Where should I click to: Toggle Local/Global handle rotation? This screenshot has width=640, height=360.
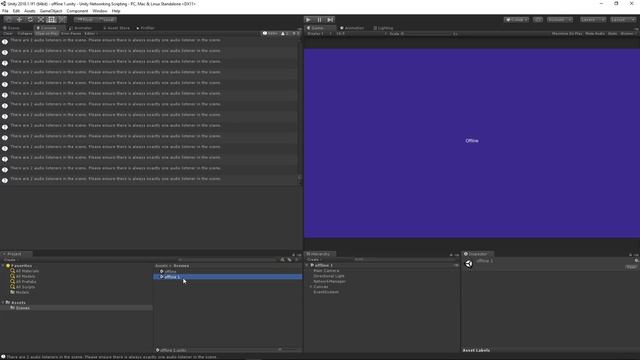click(107, 20)
